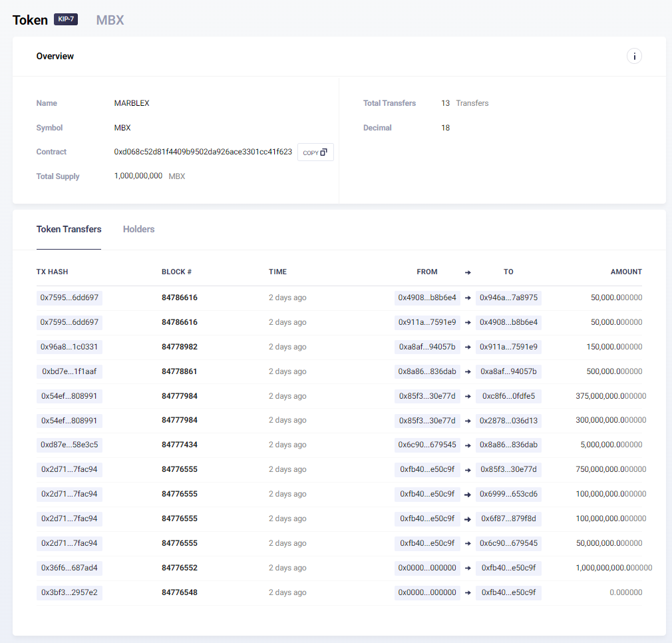
Task: Open tx hash 0xd87e...58e3c5
Action: click(69, 445)
